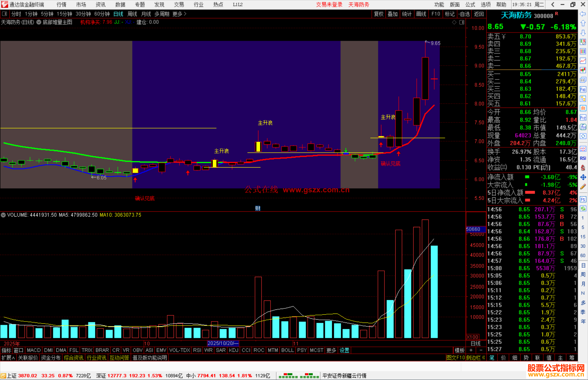
Task: Toggle the diamond icon at chart top right
Action: (454, 22)
